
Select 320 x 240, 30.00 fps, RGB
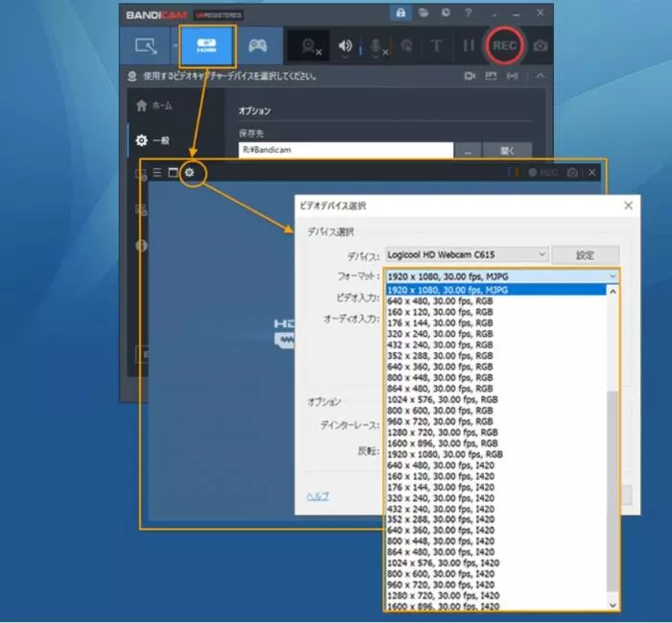click(496, 334)
